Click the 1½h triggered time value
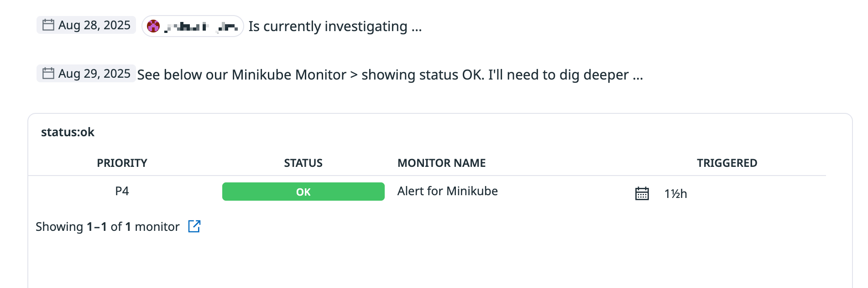This screenshot has width=868, height=288. (x=675, y=194)
